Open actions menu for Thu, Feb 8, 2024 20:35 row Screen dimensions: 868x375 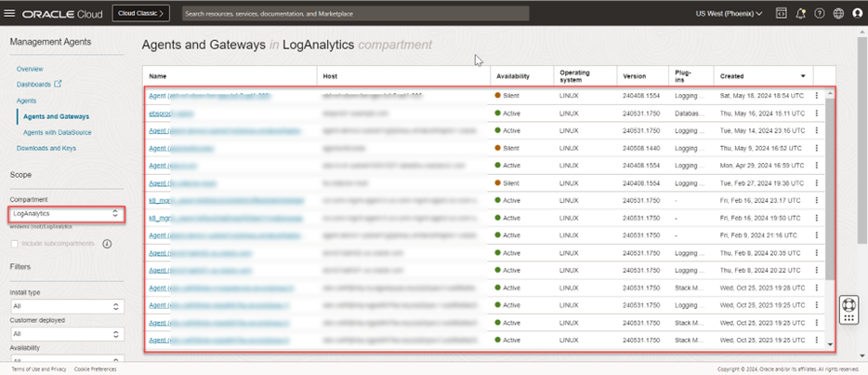(x=817, y=253)
